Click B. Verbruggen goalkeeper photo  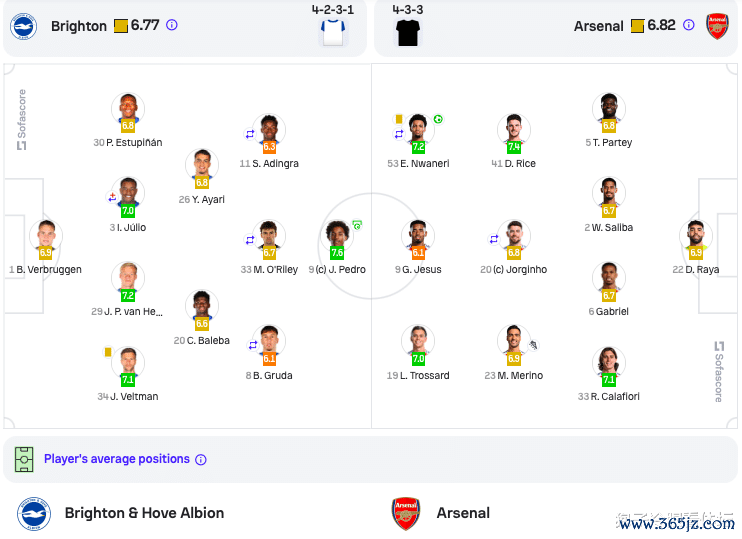(x=45, y=236)
